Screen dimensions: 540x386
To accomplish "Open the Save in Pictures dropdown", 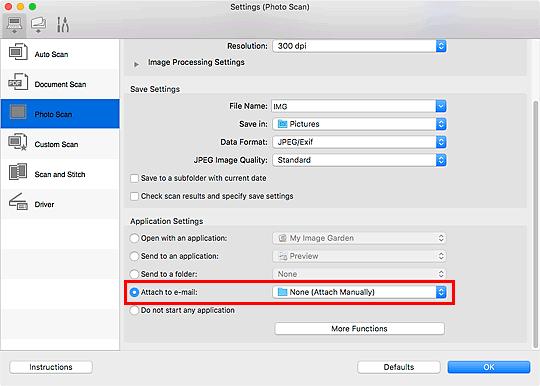I will pos(359,124).
